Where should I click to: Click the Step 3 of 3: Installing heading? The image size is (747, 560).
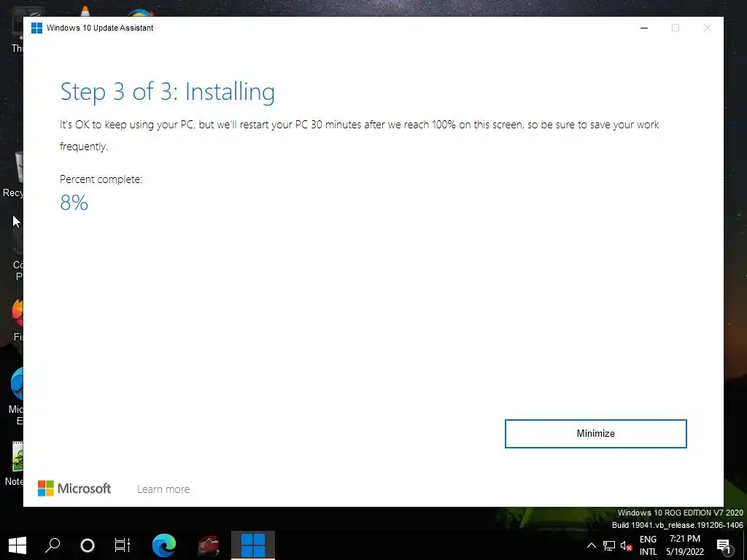pyautogui.click(x=167, y=92)
